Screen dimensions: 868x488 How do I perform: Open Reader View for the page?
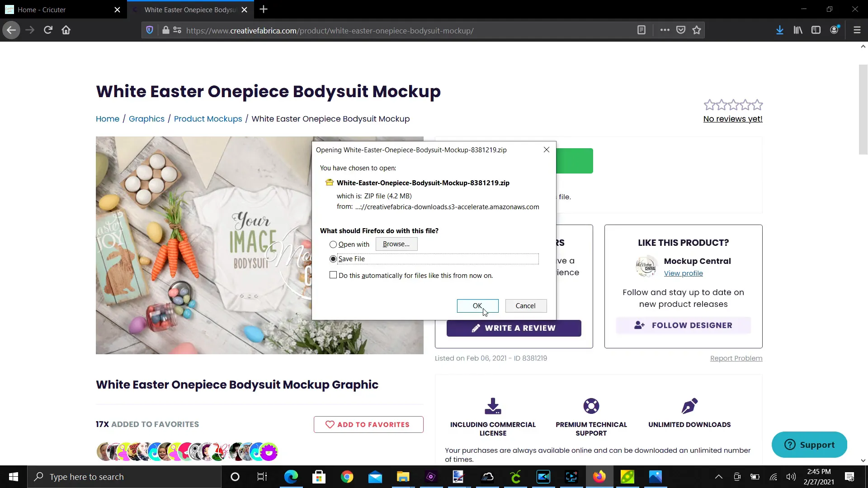642,30
